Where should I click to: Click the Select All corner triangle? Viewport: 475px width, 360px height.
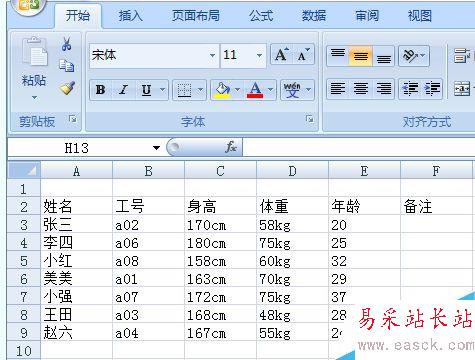tap(24, 171)
